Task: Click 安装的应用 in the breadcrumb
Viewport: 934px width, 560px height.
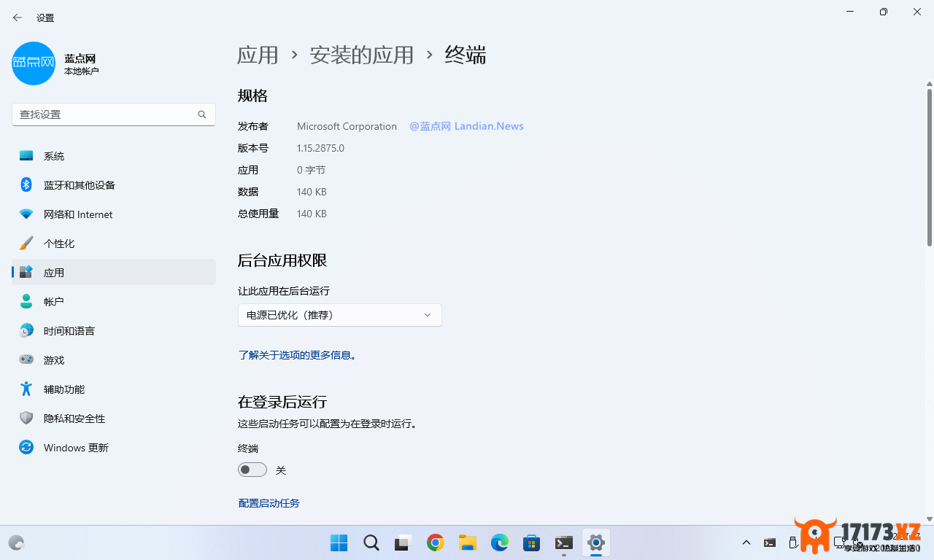Action: point(362,55)
